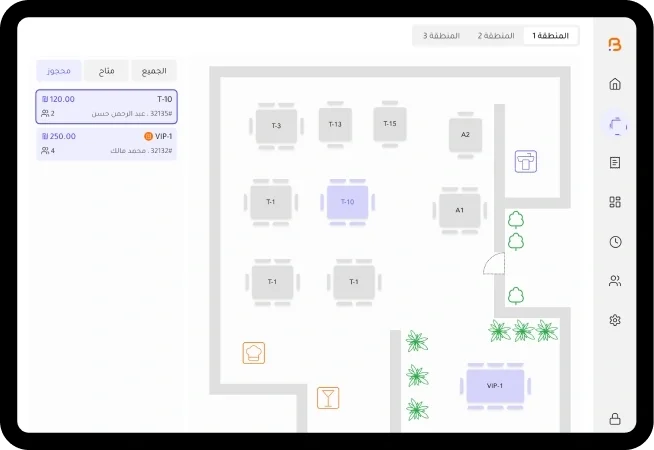Filter by متاح available tab

coord(106,71)
